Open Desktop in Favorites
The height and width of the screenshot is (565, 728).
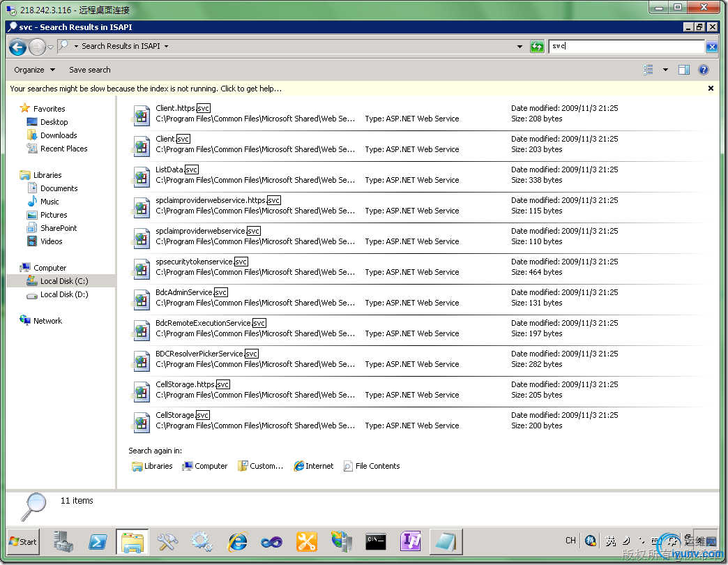47,122
